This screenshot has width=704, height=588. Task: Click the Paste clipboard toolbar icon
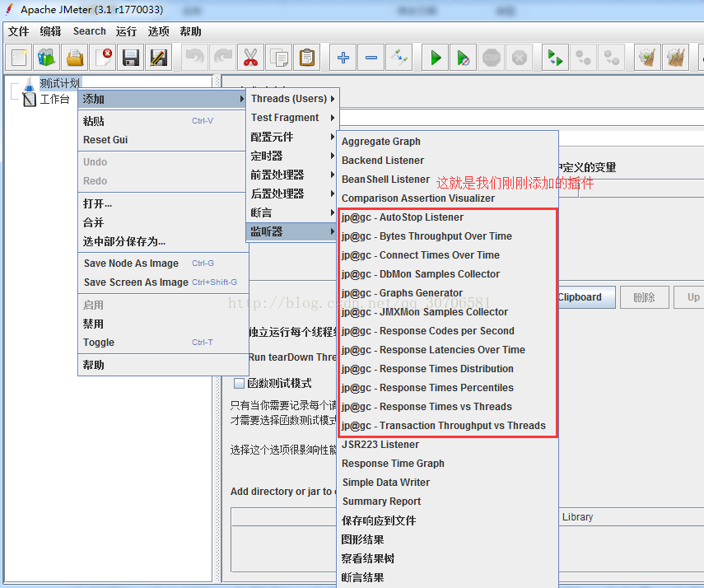coord(306,58)
